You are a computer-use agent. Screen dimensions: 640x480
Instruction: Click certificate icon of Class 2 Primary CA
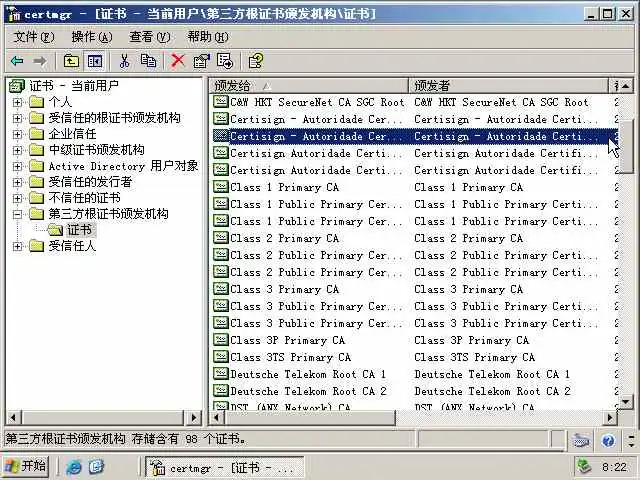[x=220, y=238]
